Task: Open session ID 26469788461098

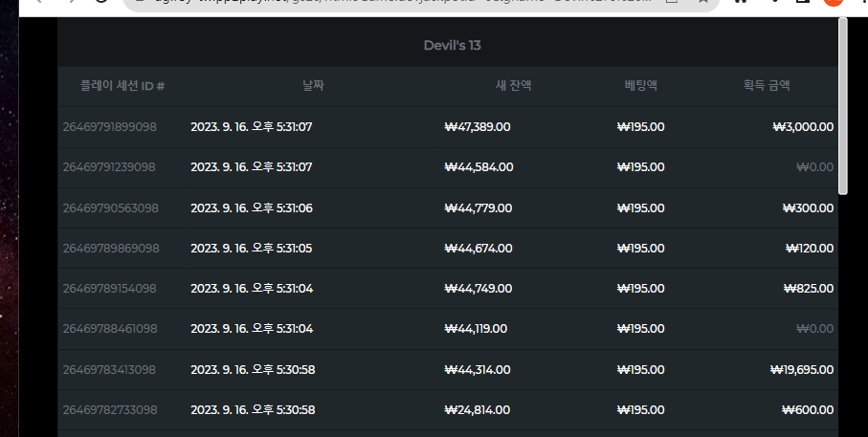Action: 110,329
